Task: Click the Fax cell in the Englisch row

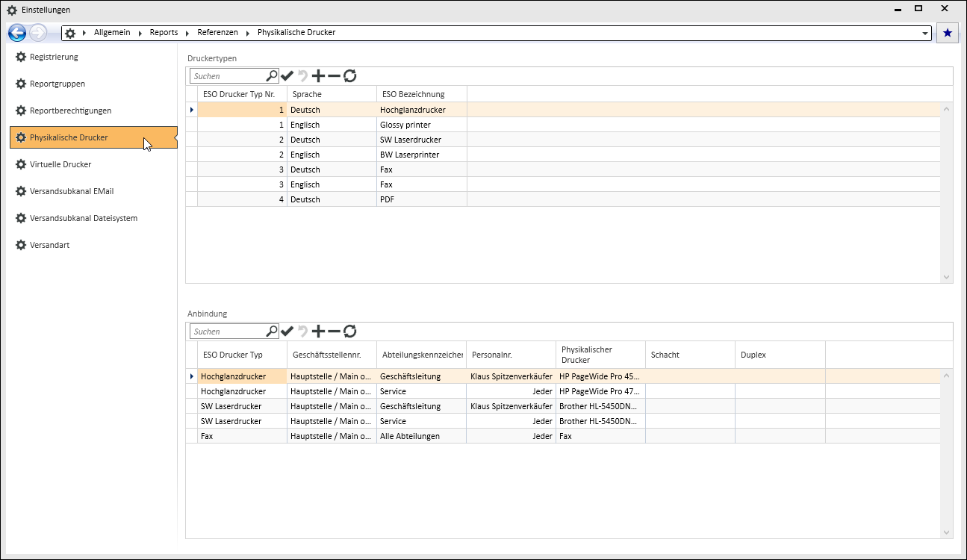Action: coord(422,184)
